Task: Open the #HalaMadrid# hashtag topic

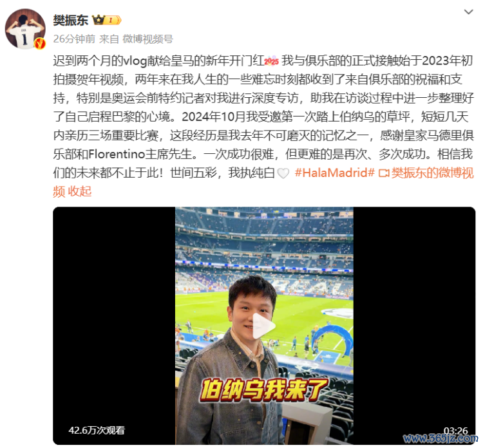Action: point(334,173)
